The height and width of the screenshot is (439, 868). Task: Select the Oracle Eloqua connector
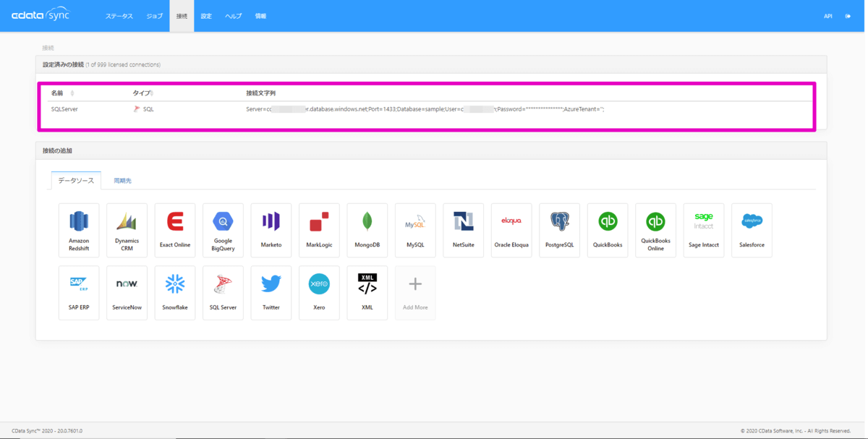point(511,230)
